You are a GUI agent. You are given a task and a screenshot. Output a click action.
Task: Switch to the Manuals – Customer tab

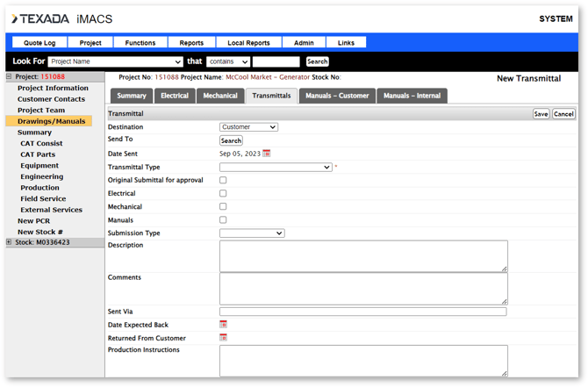pos(337,96)
